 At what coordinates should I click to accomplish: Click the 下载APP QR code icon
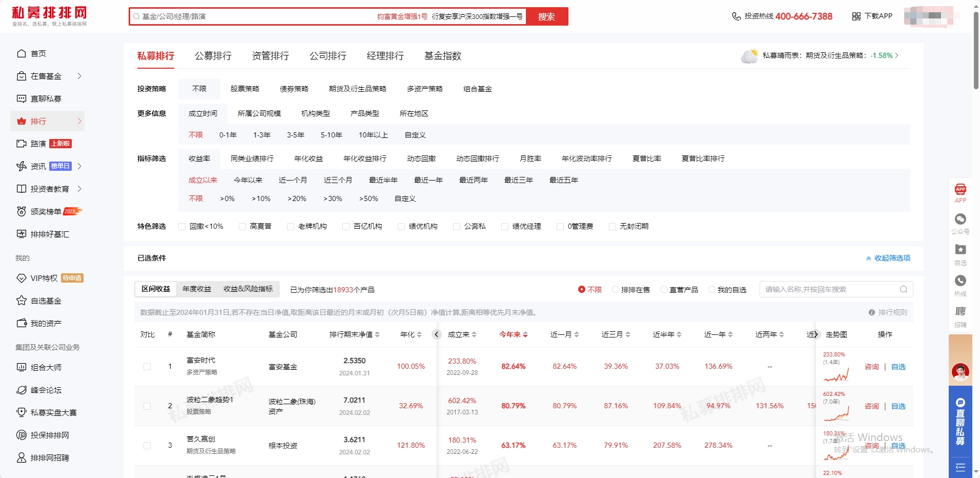(856, 16)
